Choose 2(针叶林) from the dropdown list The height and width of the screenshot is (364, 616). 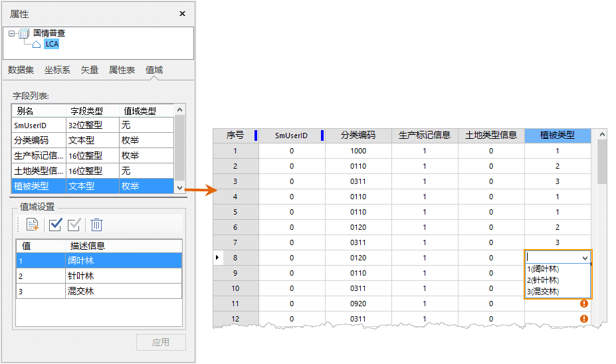pos(543,280)
